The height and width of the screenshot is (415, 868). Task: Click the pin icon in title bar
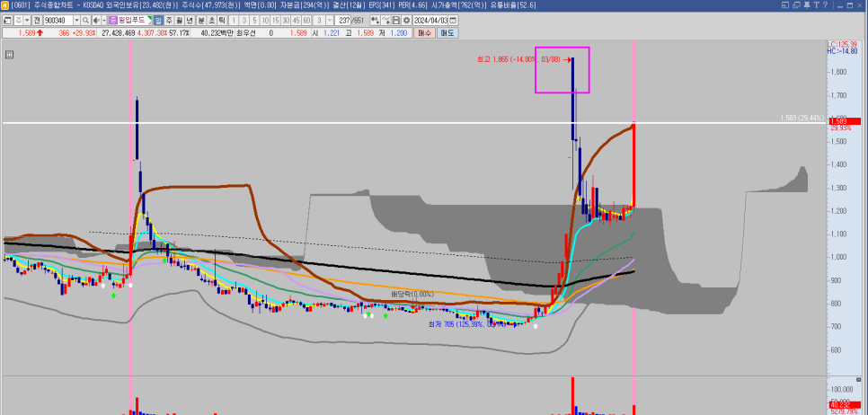pos(807,5)
